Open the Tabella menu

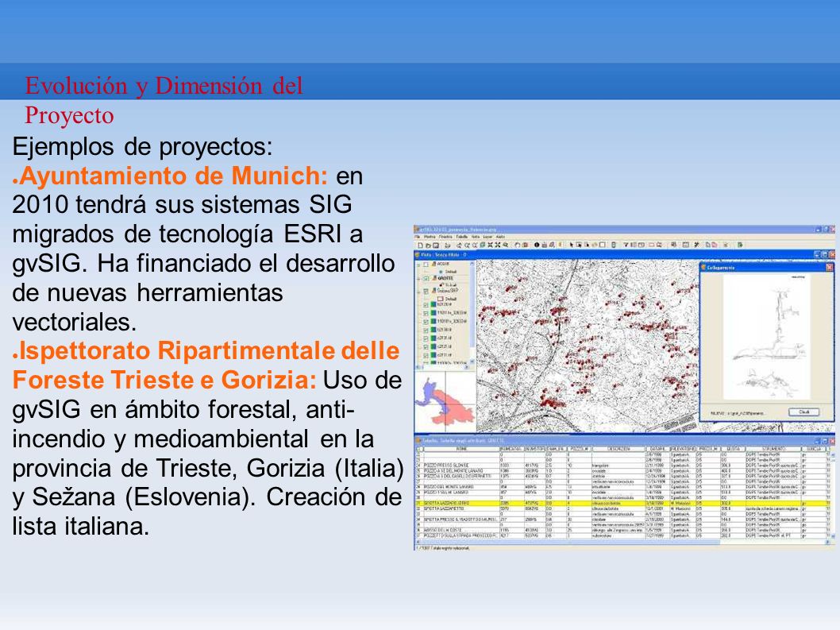point(462,237)
